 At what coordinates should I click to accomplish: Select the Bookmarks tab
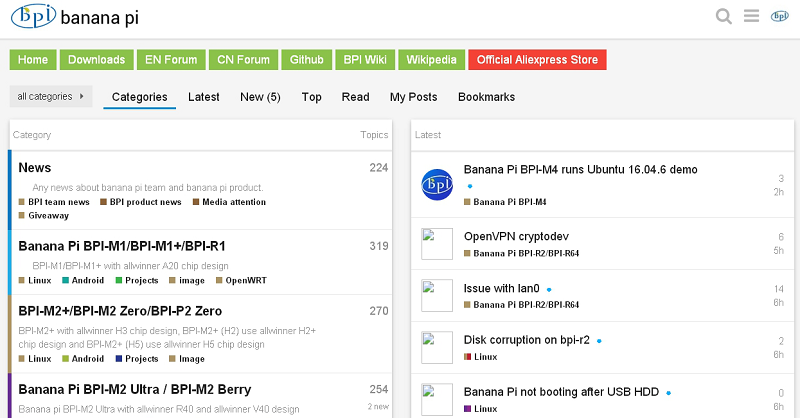click(x=486, y=97)
